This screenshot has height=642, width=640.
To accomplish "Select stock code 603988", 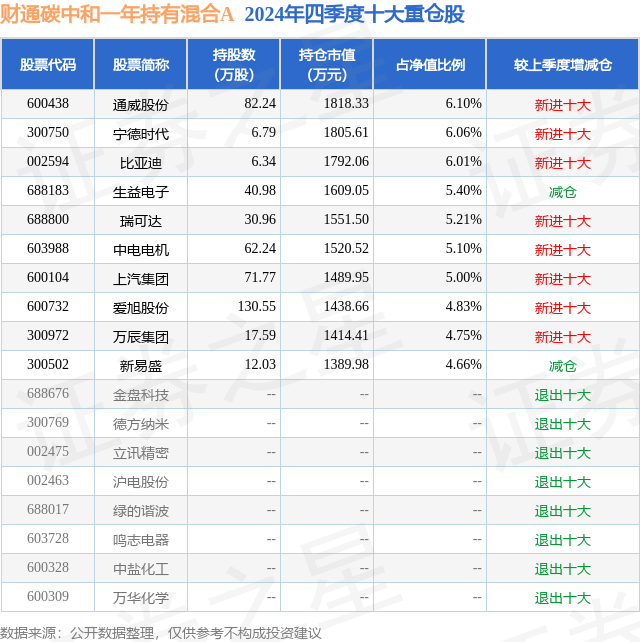I will pyautogui.click(x=48, y=249).
